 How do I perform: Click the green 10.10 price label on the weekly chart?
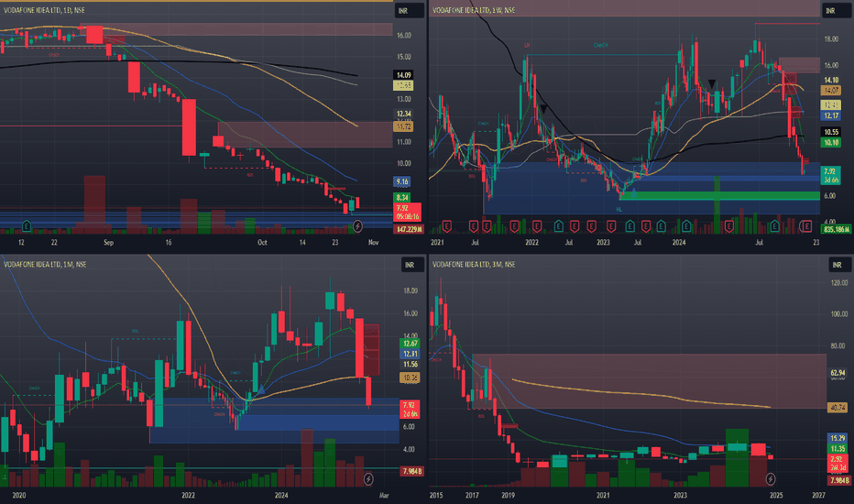click(831, 143)
